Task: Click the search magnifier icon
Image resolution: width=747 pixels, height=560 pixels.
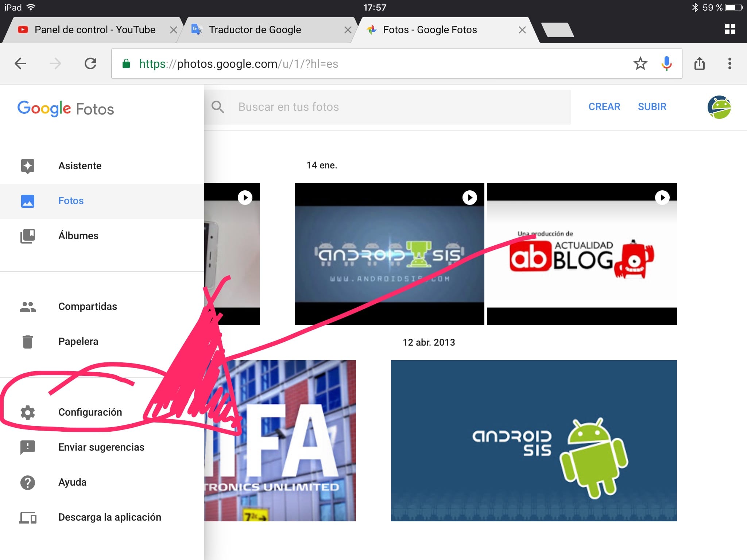Action: click(x=218, y=107)
